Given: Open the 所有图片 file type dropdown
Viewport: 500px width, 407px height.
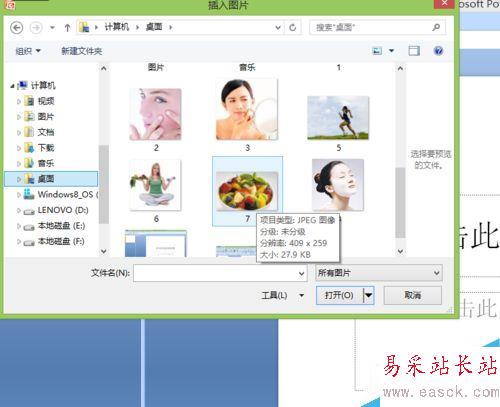Looking at the screenshot, I should point(379,273).
